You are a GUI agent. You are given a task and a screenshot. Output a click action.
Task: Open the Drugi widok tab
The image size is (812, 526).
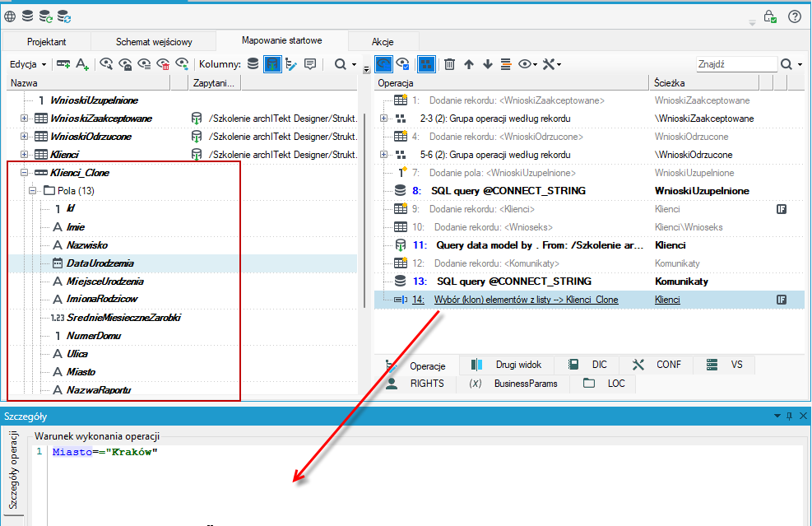click(x=507, y=365)
